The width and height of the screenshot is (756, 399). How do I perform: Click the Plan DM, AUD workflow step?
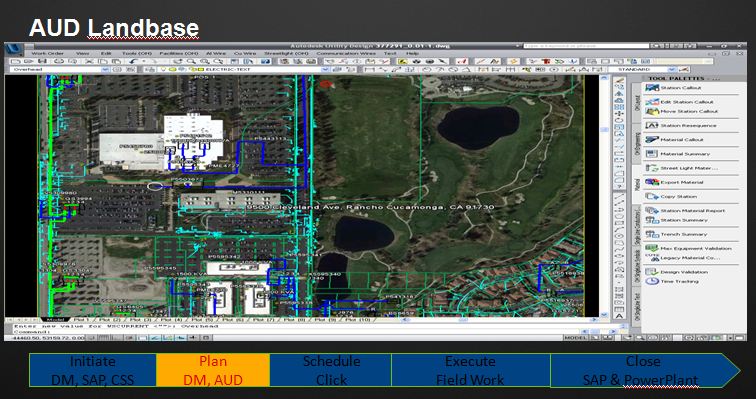tap(213, 370)
